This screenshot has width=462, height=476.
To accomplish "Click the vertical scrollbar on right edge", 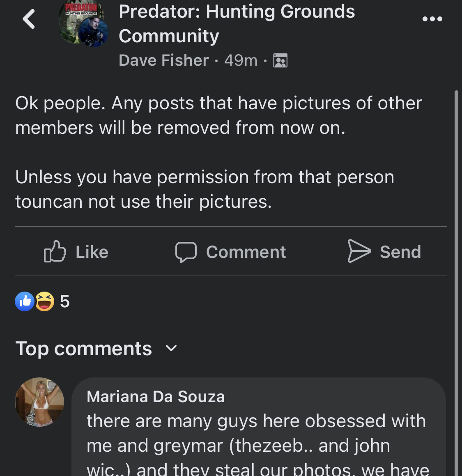I will point(456,283).
